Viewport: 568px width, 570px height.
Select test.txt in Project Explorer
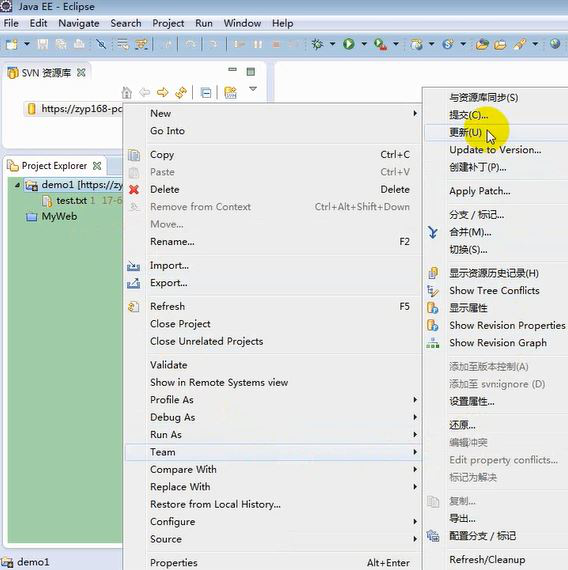(x=72, y=201)
